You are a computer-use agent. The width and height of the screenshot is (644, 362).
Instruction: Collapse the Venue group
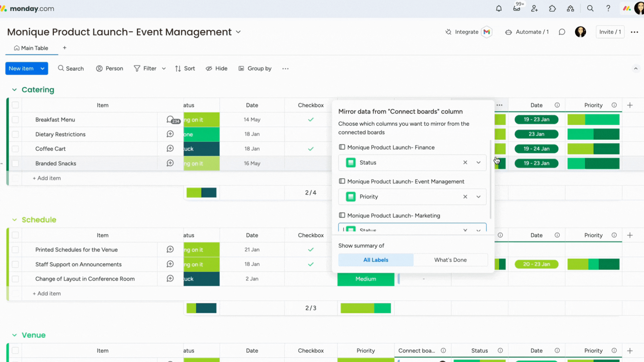coord(14,335)
